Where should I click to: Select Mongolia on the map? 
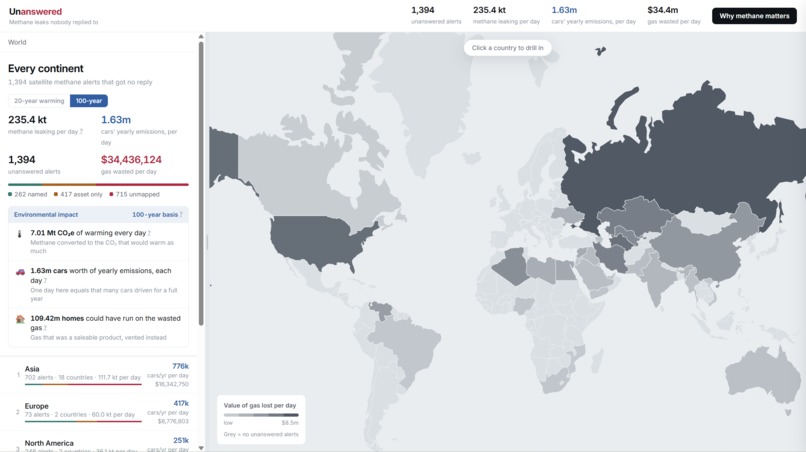click(x=707, y=221)
